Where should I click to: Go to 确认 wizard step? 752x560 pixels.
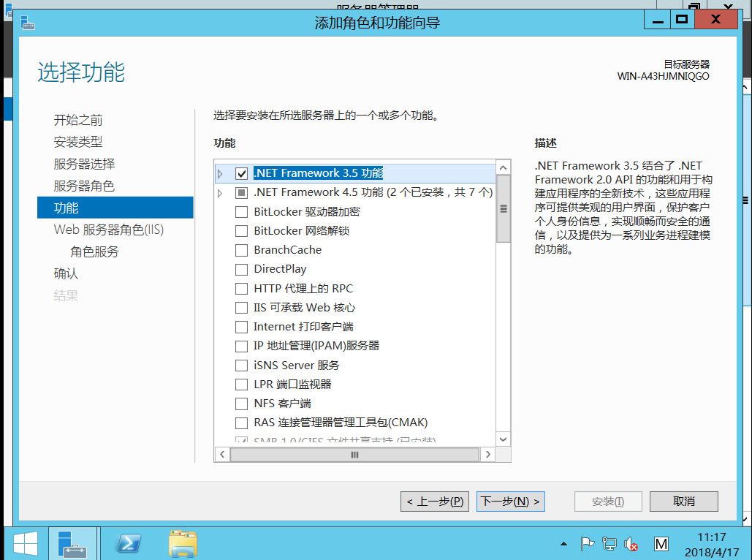coord(67,273)
